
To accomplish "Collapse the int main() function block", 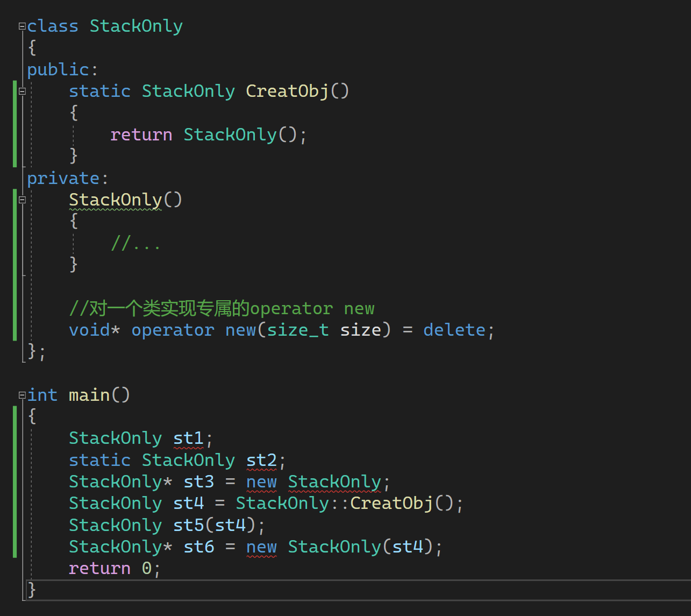I will [x=22, y=395].
